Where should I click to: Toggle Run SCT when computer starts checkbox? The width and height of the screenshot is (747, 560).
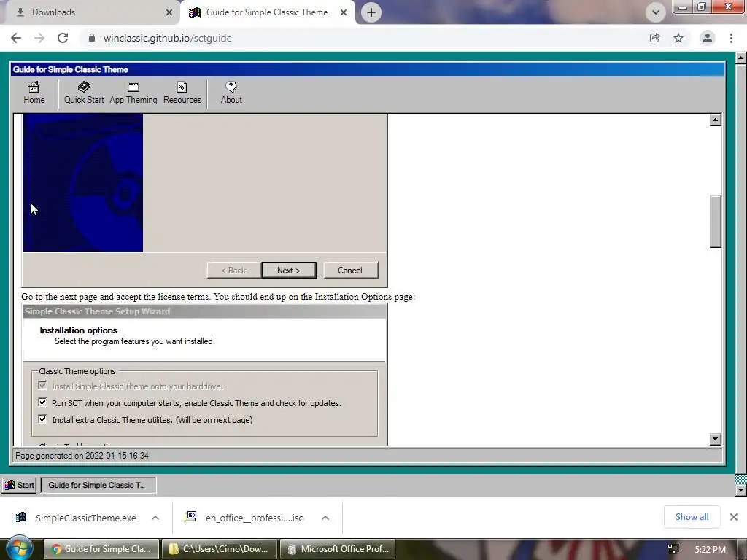click(42, 402)
